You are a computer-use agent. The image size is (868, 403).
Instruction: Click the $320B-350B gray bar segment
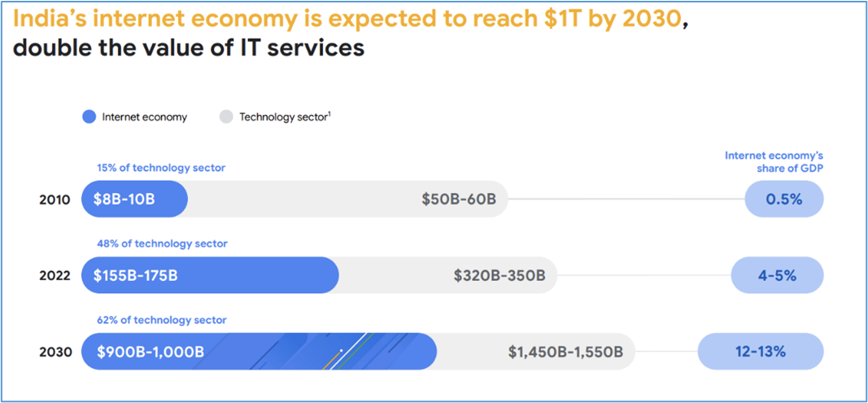click(448, 275)
